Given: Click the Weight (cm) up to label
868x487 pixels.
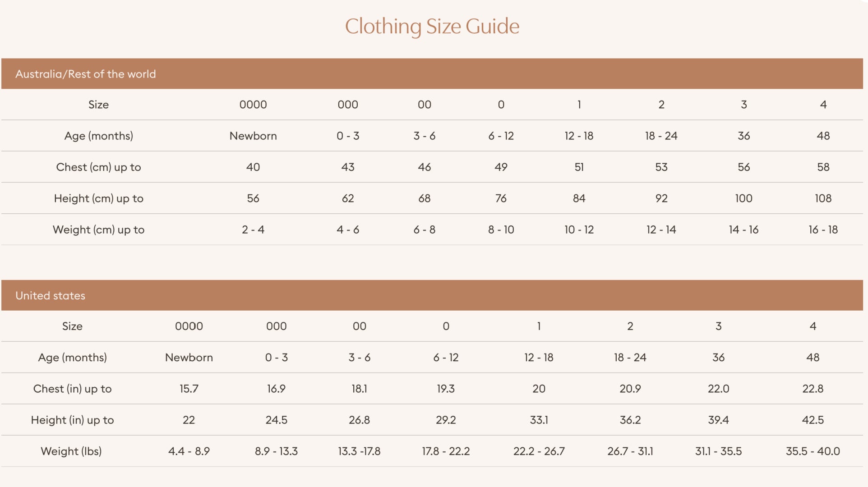Looking at the screenshot, I should [x=98, y=230].
